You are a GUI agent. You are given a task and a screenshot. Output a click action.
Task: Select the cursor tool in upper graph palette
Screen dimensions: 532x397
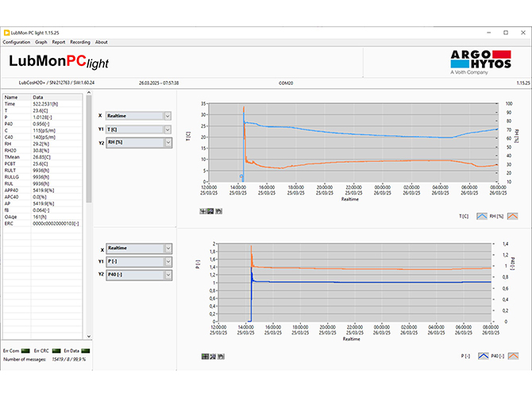pos(204,210)
